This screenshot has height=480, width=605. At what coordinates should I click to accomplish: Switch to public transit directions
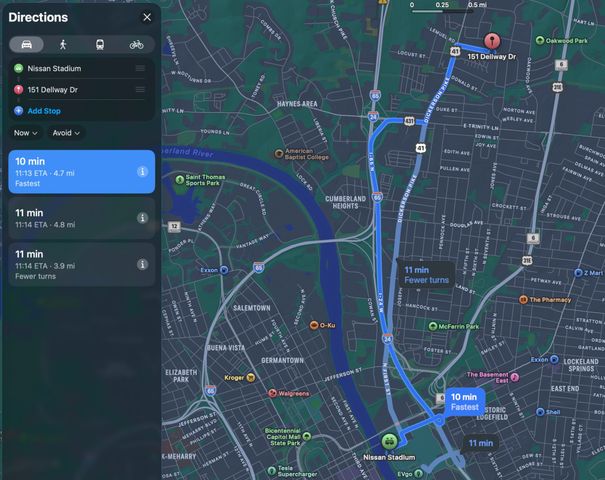tap(100, 44)
